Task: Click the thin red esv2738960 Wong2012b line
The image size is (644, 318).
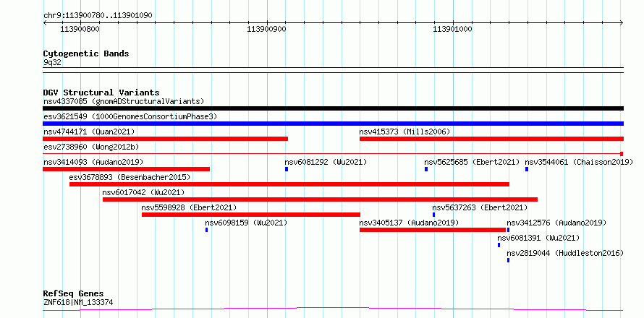Action: pos(332,154)
